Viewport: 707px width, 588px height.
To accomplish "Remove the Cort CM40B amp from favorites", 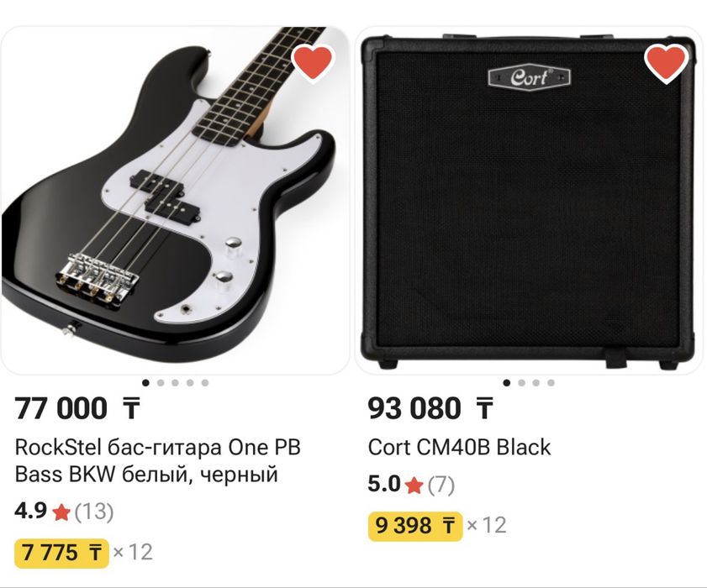I will click(666, 63).
